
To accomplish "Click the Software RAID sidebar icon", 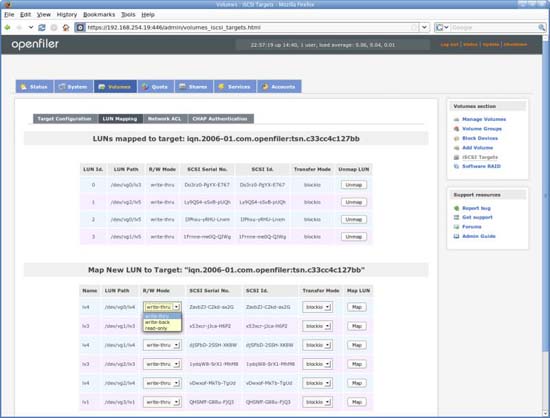I will [456, 166].
